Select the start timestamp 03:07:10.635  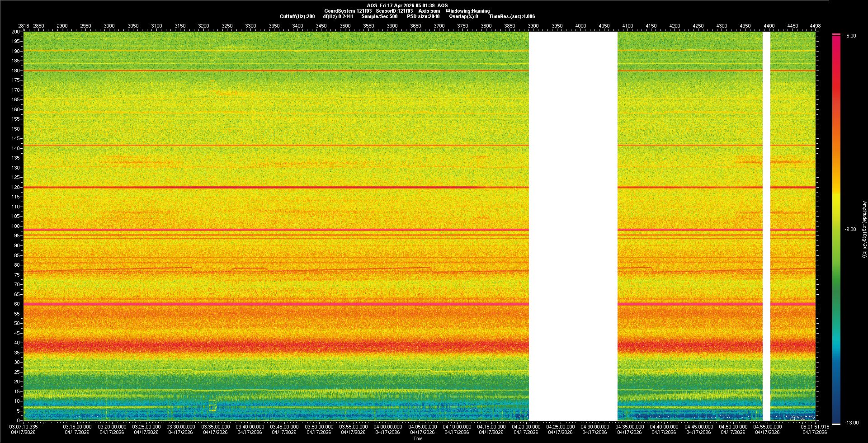click(24, 427)
